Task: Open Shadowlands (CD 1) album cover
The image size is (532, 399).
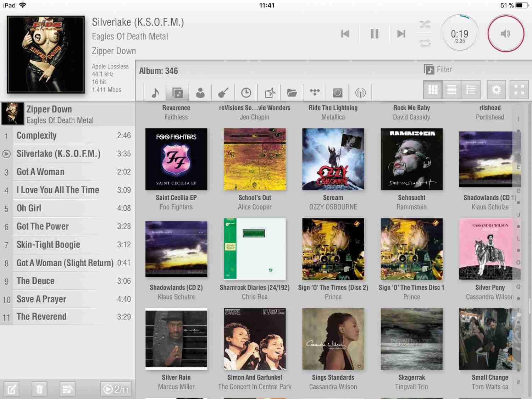Action: (490, 159)
